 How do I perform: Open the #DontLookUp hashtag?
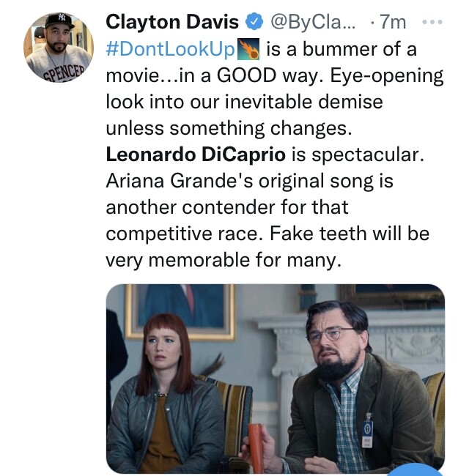[171, 50]
